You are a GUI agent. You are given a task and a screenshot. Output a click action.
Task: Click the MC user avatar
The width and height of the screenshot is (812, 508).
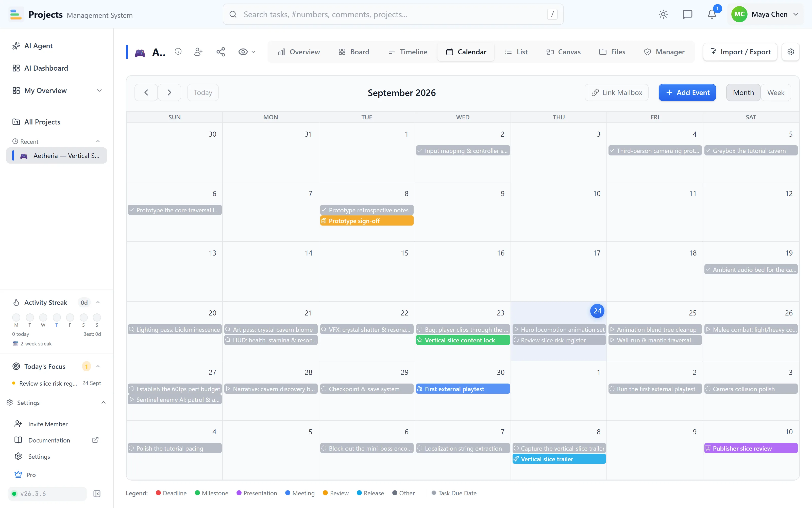click(x=739, y=14)
